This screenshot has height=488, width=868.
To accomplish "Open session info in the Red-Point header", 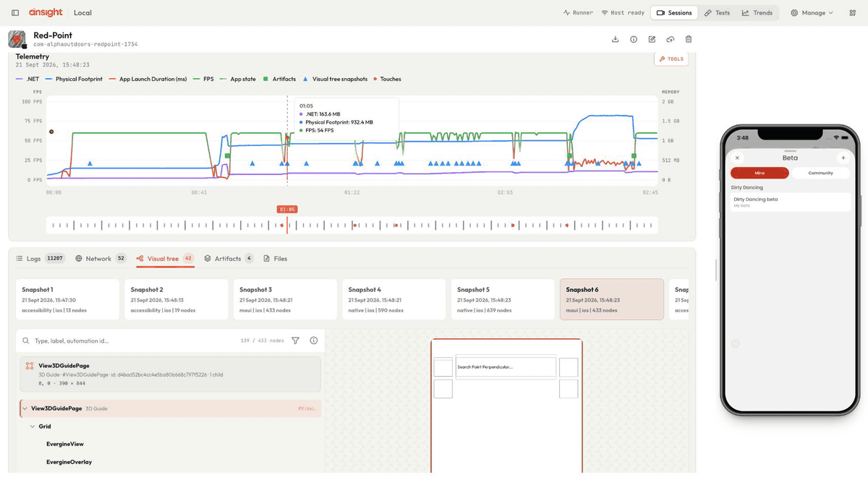I will pos(634,39).
